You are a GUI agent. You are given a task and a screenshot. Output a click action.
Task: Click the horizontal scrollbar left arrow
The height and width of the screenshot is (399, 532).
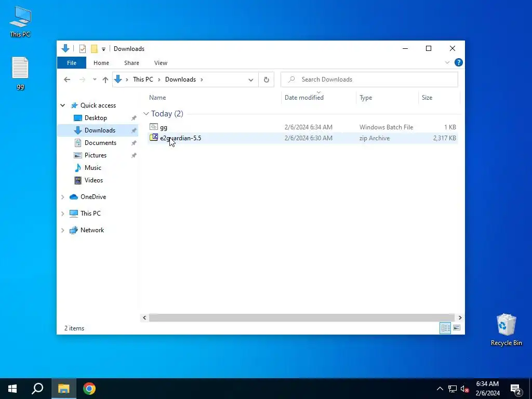click(144, 317)
